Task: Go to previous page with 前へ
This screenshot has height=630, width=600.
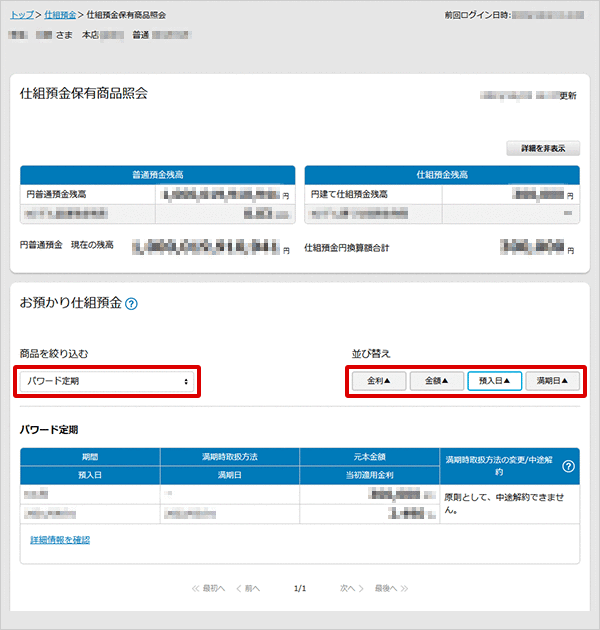Action: pos(248,588)
